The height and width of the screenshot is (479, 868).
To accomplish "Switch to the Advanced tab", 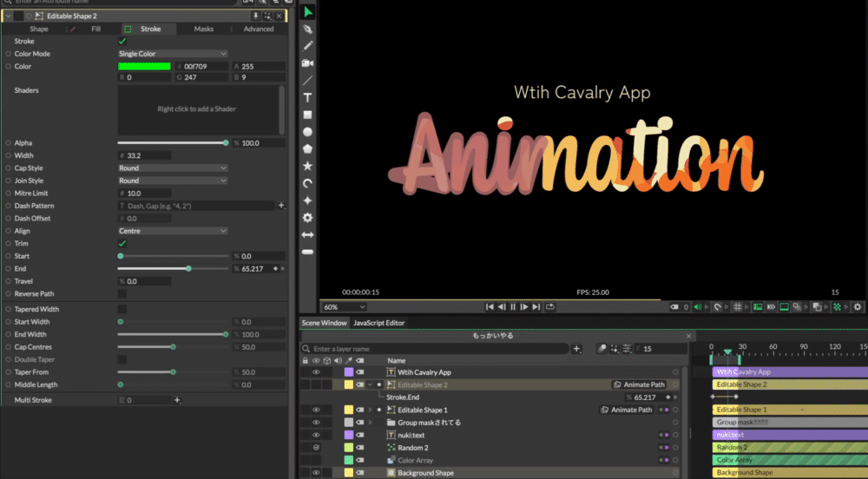I will tap(259, 29).
